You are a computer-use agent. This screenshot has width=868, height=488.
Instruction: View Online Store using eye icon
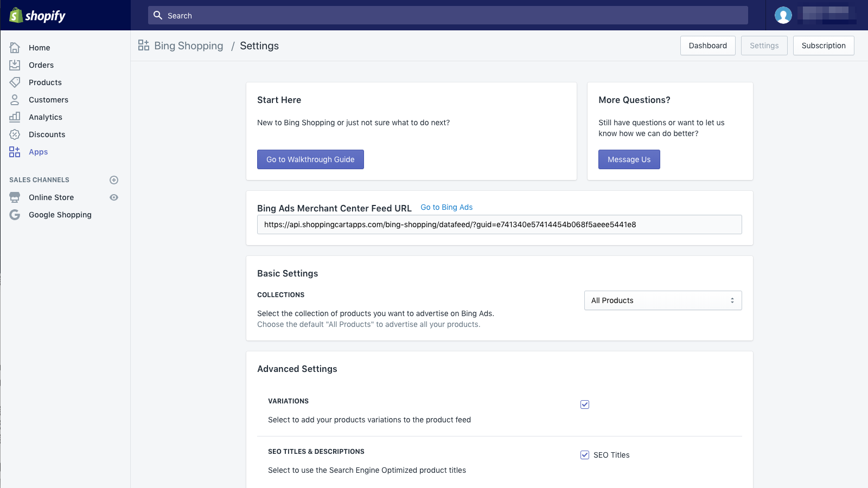(114, 197)
